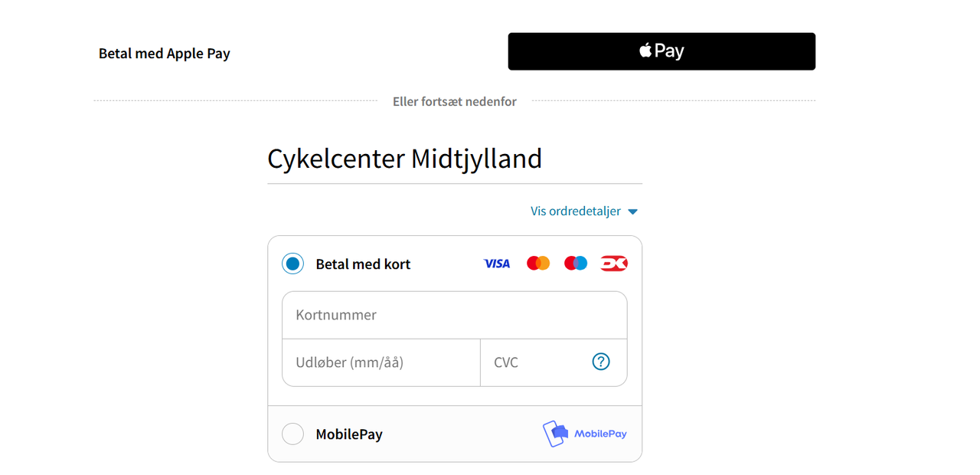Focus the Kortnummer field
Image resolution: width=980 pixels, height=475 pixels.
(455, 315)
